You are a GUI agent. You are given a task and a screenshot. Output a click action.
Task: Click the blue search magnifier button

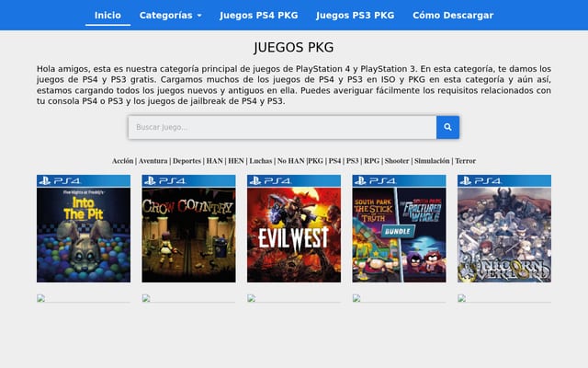pos(447,127)
